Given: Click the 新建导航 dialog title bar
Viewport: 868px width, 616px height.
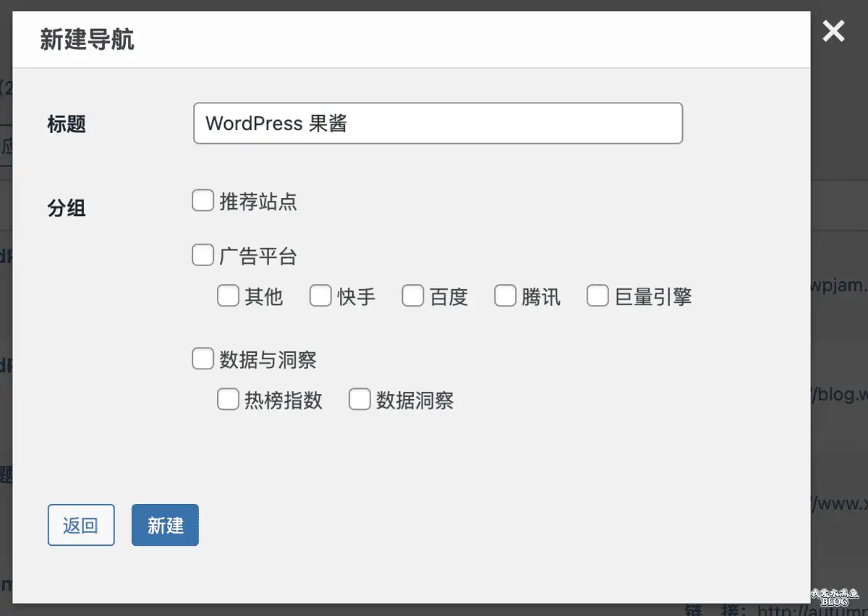Looking at the screenshot, I should [88, 40].
